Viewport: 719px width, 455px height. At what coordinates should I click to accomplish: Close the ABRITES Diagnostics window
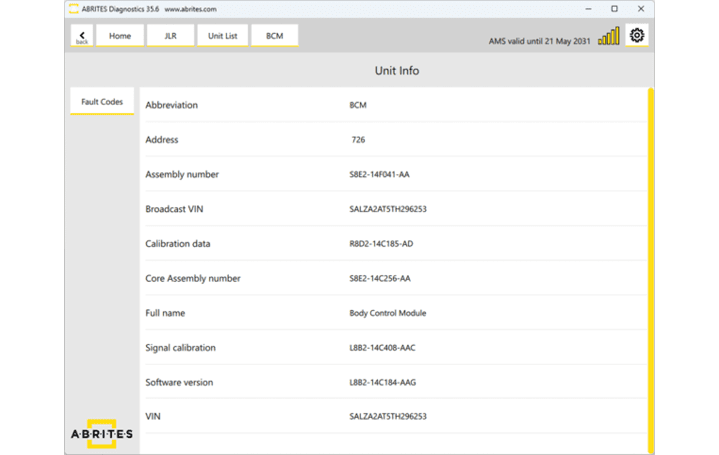tap(641, 9)
